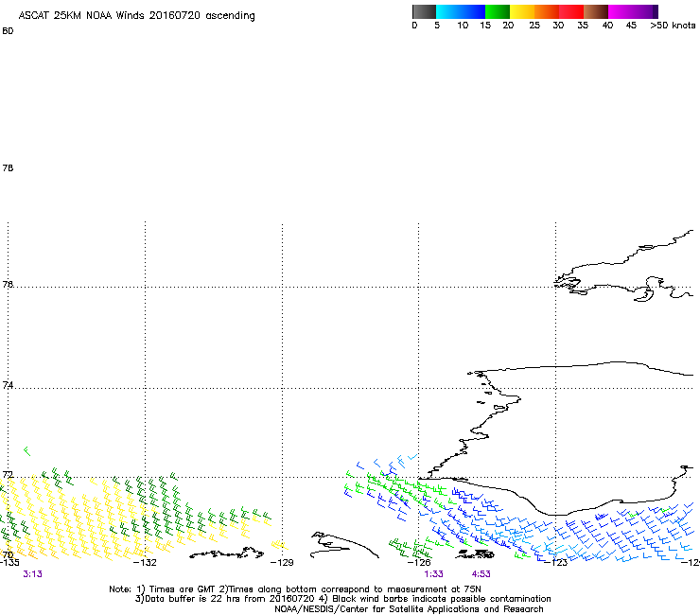Click the 72 latitude label
The width and height of the screenshot is (700, 615).
click(8, 474)
